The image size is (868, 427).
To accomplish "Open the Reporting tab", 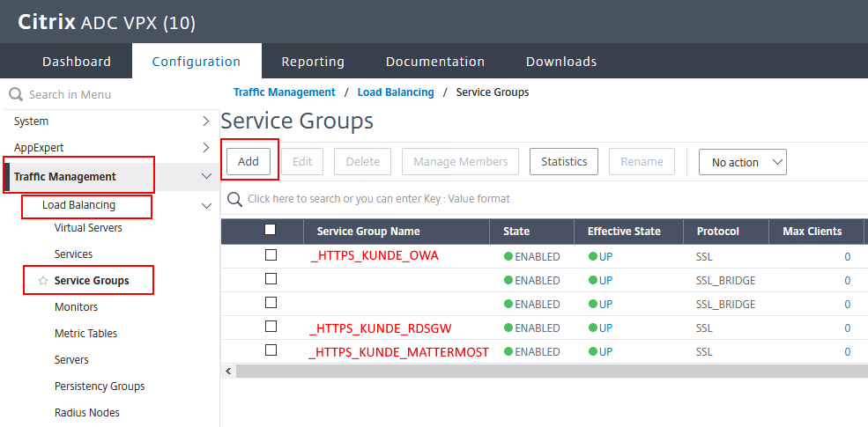I will (313, 62).
